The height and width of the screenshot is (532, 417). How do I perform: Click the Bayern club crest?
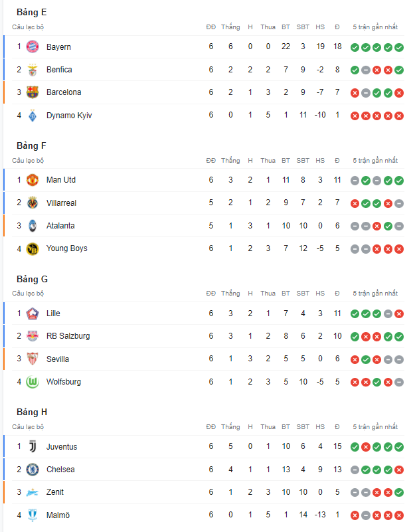[x=33, y=46]
